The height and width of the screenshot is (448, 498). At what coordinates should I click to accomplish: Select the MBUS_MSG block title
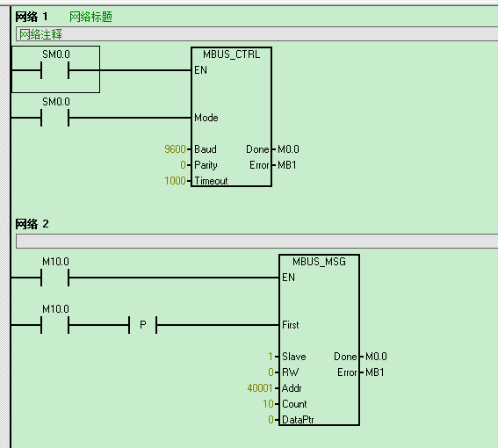click(319, 262)
